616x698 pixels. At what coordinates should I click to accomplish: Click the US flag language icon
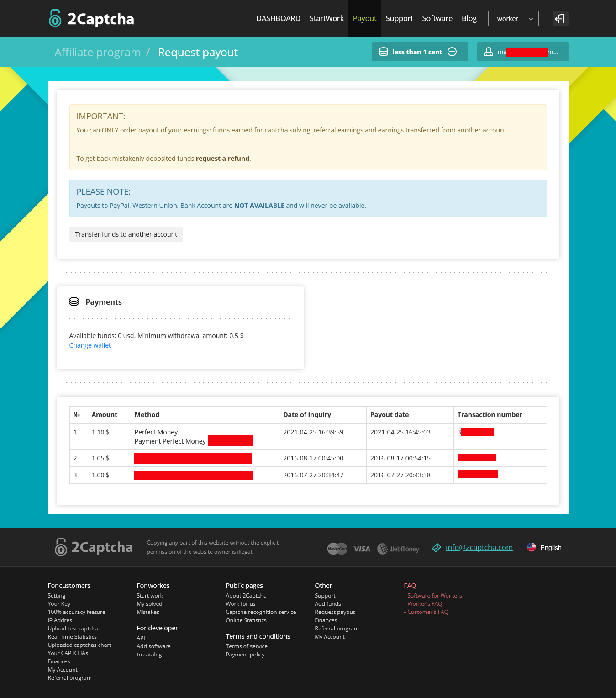pyautogui.click(x=532, y=547)
